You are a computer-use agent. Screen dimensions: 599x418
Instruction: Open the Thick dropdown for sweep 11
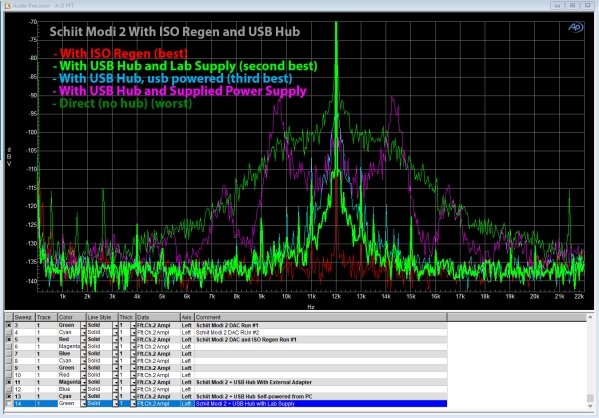click(133, 382)
